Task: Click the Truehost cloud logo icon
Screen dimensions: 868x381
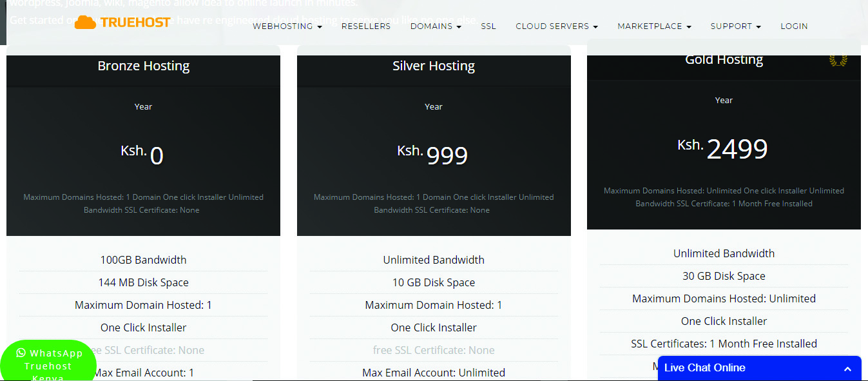Action: [85, 22]
